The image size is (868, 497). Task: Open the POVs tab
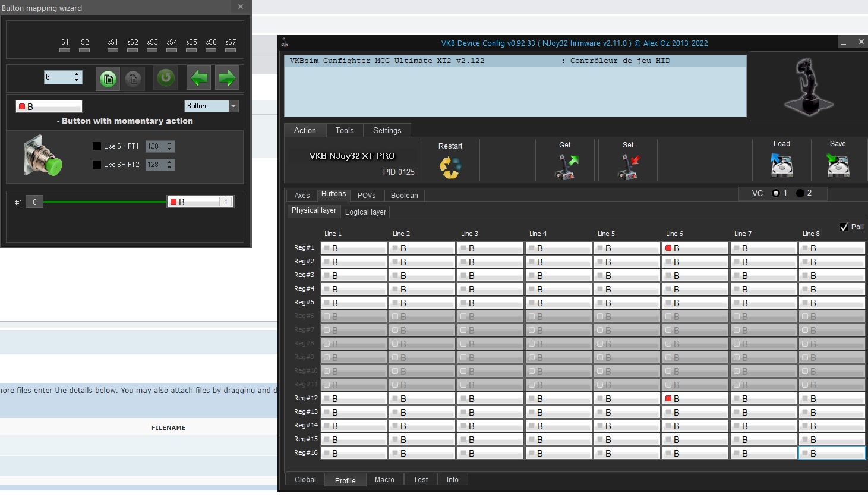coord(367,196)
